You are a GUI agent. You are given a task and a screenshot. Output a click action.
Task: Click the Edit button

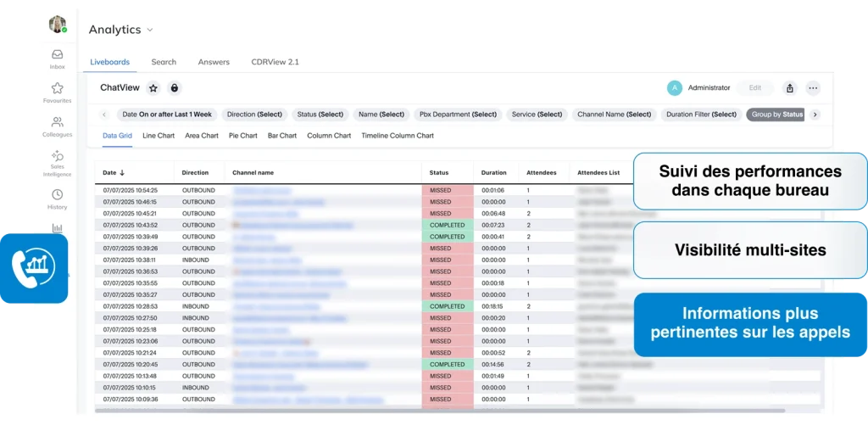click(754, 87)
